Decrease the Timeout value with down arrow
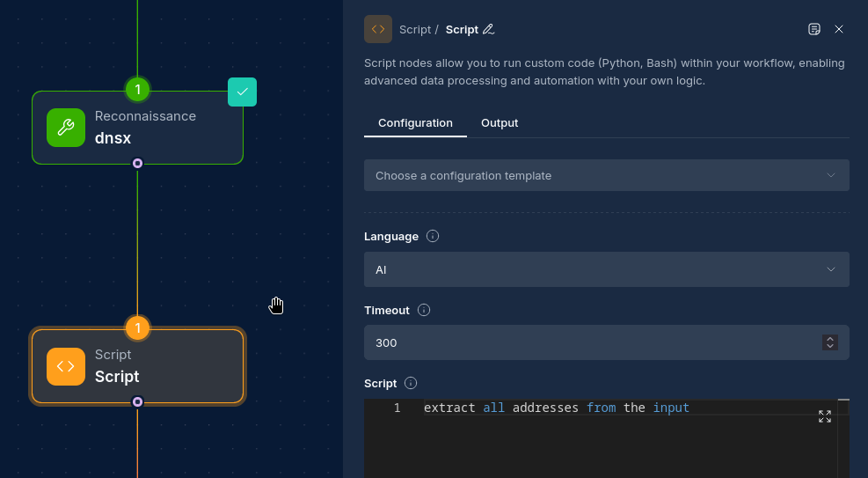Viewport: 868px width, 478px height. click(x=830, y=347)
